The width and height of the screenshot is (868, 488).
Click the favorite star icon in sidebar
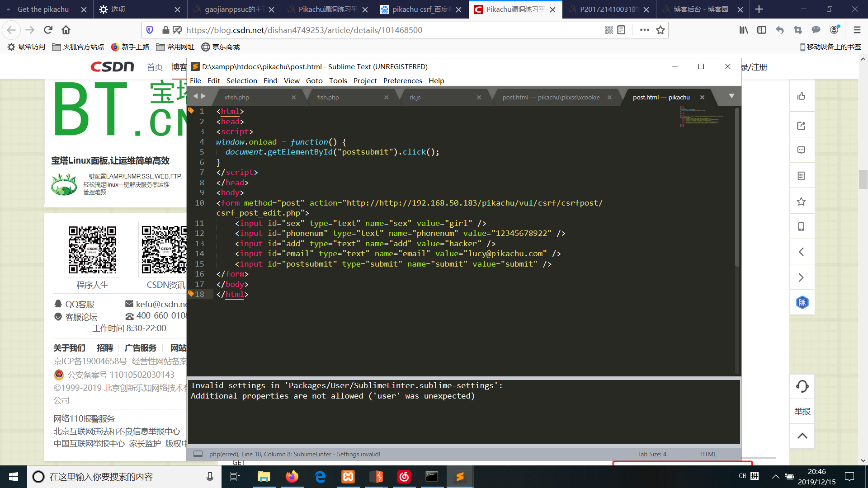tap(801, 202)
